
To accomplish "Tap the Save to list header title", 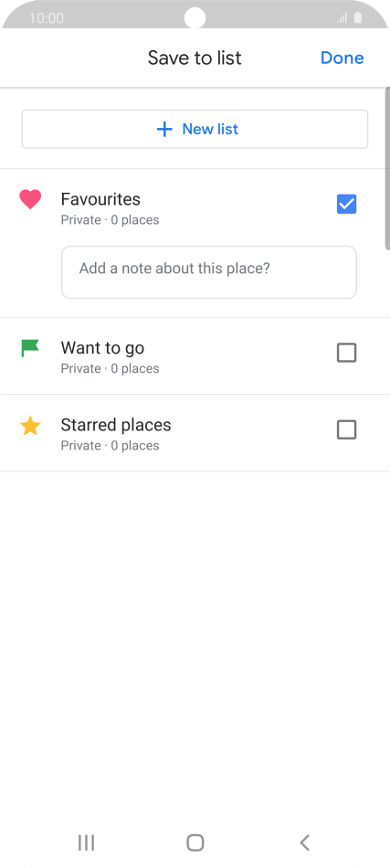I will click(x=195, y=58).
